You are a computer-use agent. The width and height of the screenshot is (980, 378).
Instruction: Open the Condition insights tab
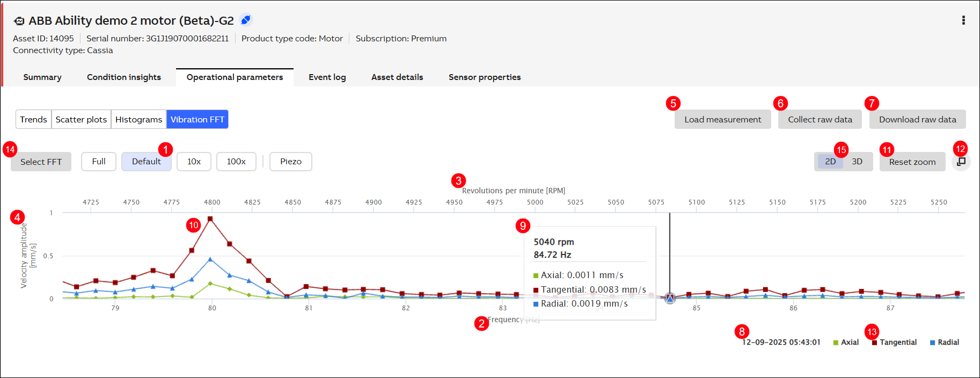coord(124,77)
